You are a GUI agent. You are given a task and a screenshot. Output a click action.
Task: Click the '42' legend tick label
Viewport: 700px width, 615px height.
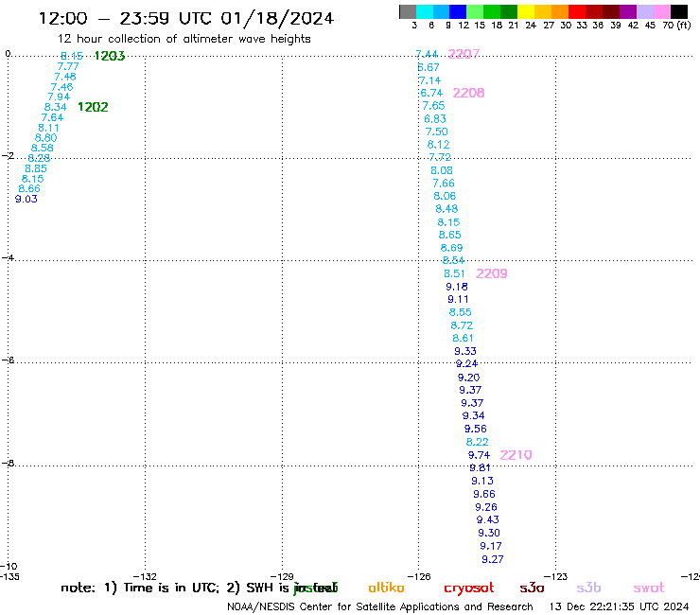[x=633, y=25]
